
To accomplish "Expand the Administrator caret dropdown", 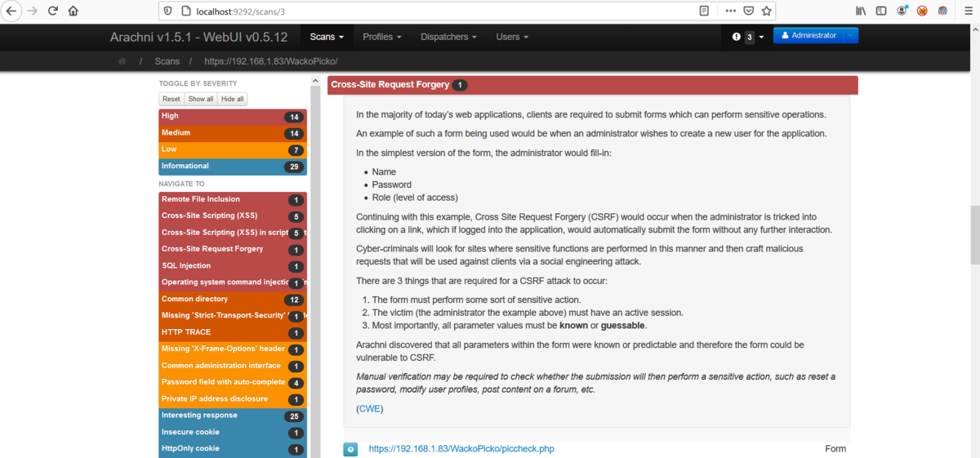I will (851, 36).
